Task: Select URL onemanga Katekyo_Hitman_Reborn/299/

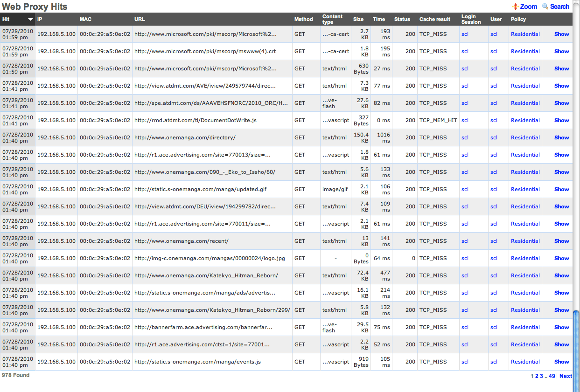Action: (212, 310)
